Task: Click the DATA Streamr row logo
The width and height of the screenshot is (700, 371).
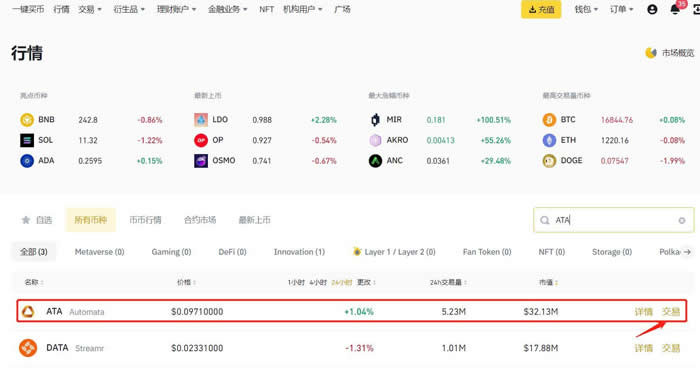Action: 28,348
